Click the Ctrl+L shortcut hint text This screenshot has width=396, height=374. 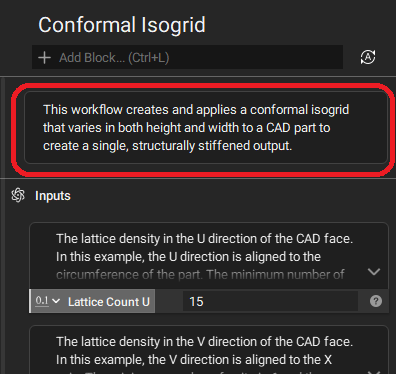(x=149, y=58)
